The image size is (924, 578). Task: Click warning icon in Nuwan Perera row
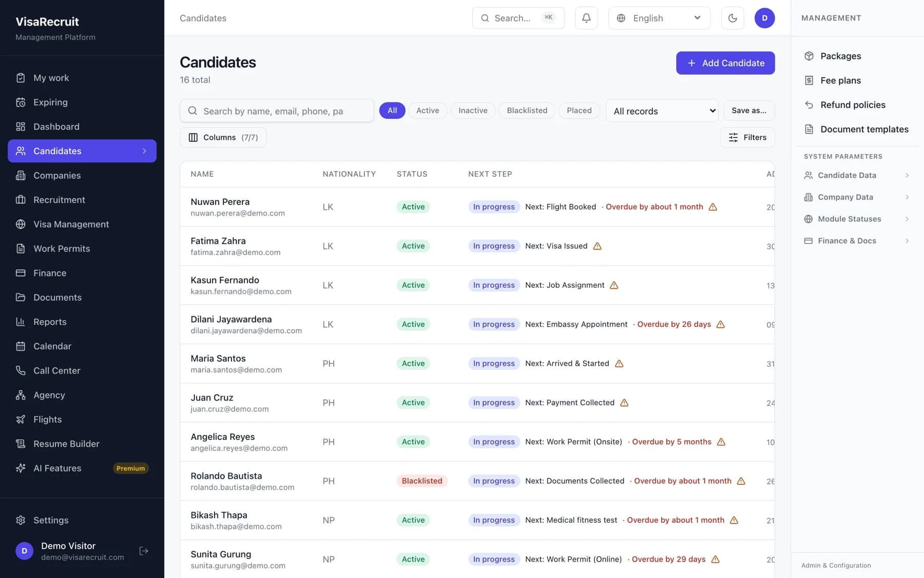(713, 207)
